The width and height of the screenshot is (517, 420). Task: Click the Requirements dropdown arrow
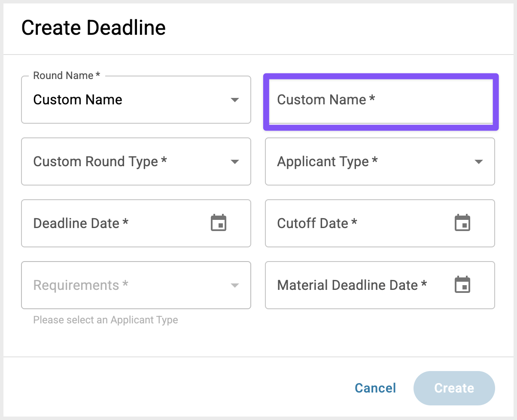point(234,285)
